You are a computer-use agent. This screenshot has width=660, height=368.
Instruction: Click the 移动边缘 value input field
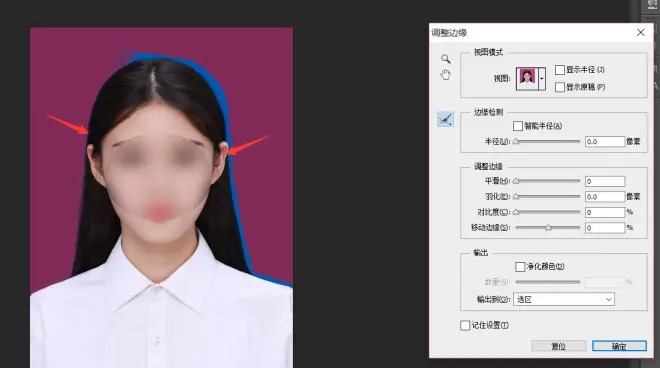tap(605, 228)
